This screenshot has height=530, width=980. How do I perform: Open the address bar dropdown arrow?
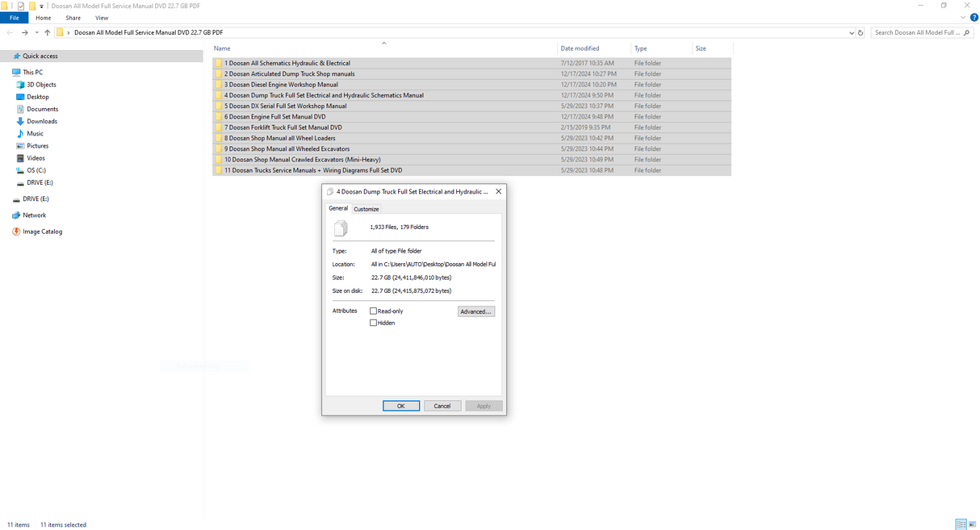(850, 32)
